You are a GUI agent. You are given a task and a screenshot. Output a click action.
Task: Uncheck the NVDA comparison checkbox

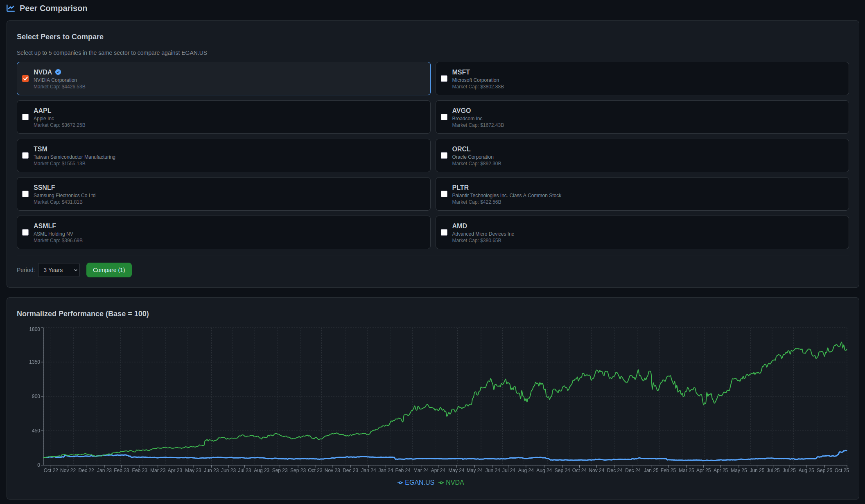click(x=25, y=79)
